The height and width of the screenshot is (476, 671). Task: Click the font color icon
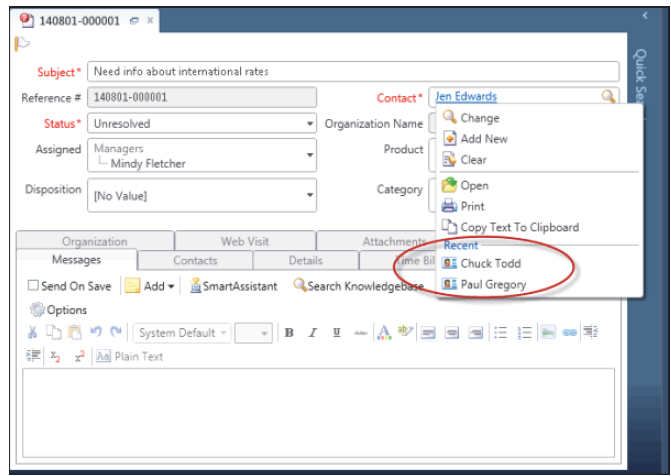click(x=383, y=333)
